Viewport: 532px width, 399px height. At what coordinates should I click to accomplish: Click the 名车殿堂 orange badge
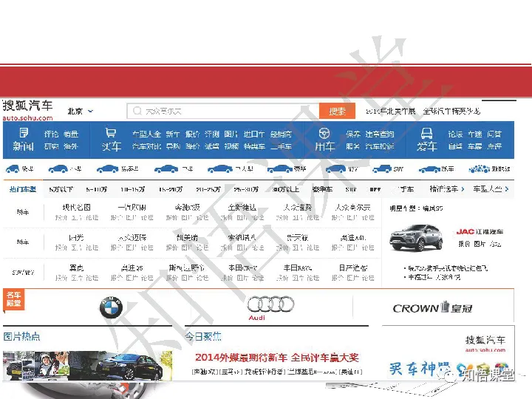tap(13, 299)
